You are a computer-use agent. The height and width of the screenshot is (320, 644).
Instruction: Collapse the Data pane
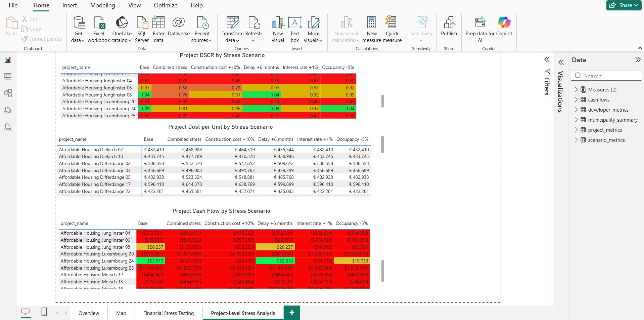click(x=638, y=60)
